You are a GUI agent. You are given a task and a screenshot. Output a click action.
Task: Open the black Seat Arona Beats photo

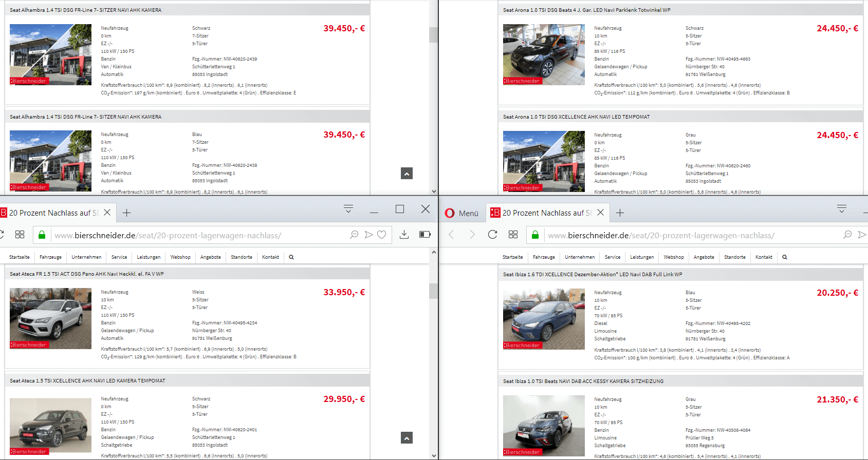544,54
